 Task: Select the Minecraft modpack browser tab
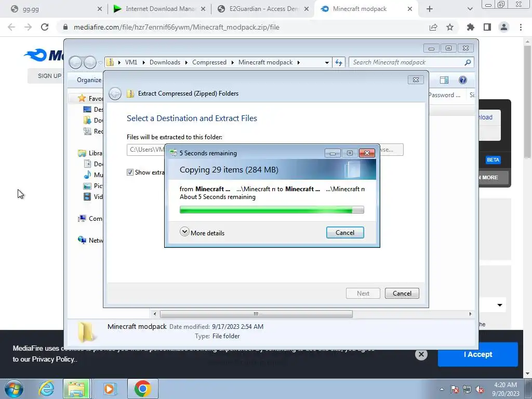coord(366,9)
